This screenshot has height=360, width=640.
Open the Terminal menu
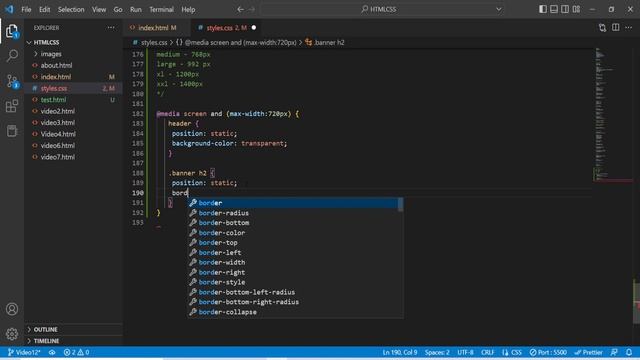click(x=161, y=9)
